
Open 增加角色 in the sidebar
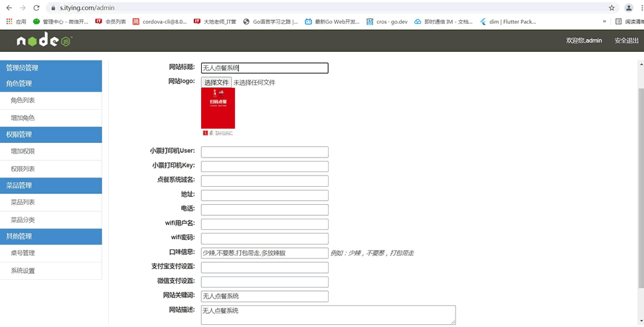point(51,118)
